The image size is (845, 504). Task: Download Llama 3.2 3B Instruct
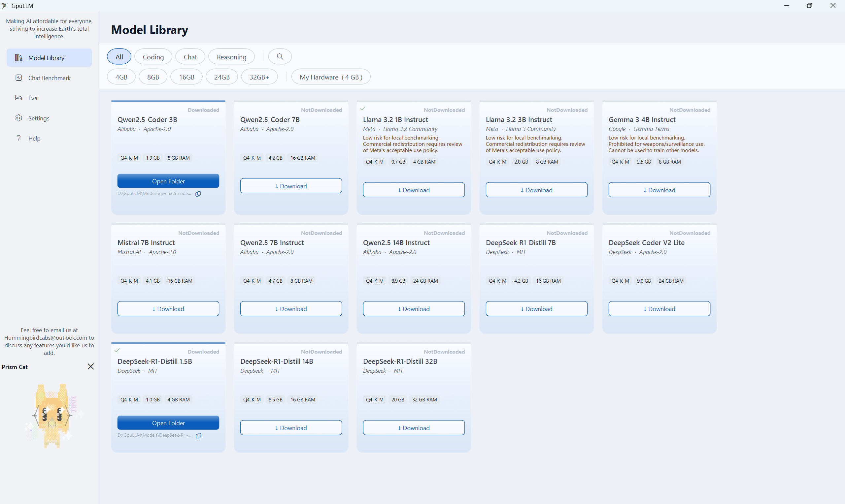[536, 190]
